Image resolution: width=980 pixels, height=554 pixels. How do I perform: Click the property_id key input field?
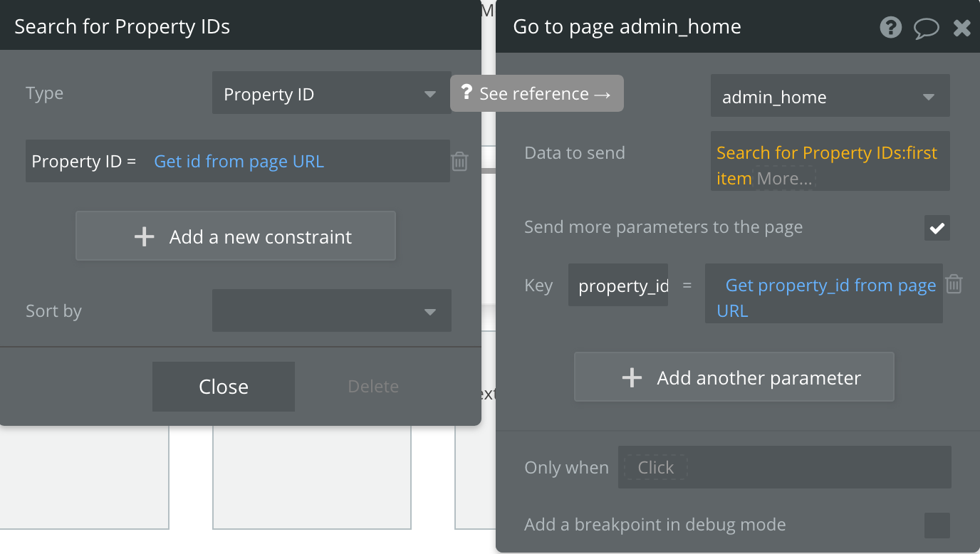point(618,286)
